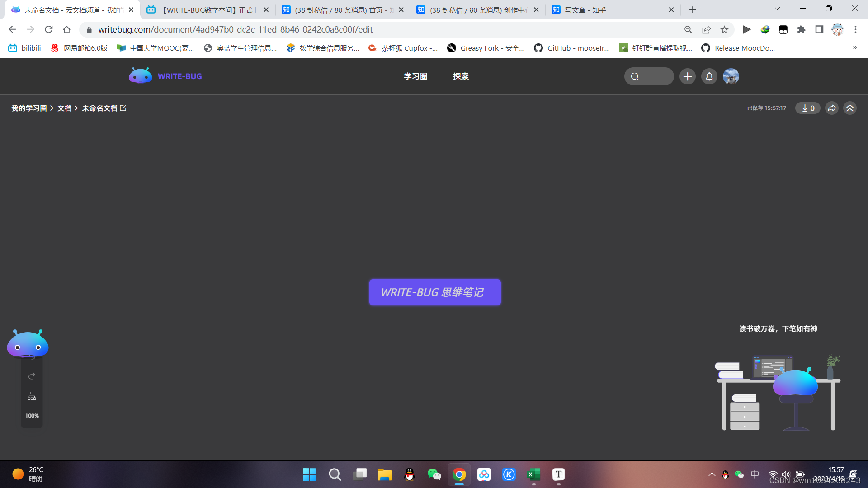Screen dimensions: 868x488
Task: Select the WRITE-BUG 思维笔记 root node
Action: [434, 292]
